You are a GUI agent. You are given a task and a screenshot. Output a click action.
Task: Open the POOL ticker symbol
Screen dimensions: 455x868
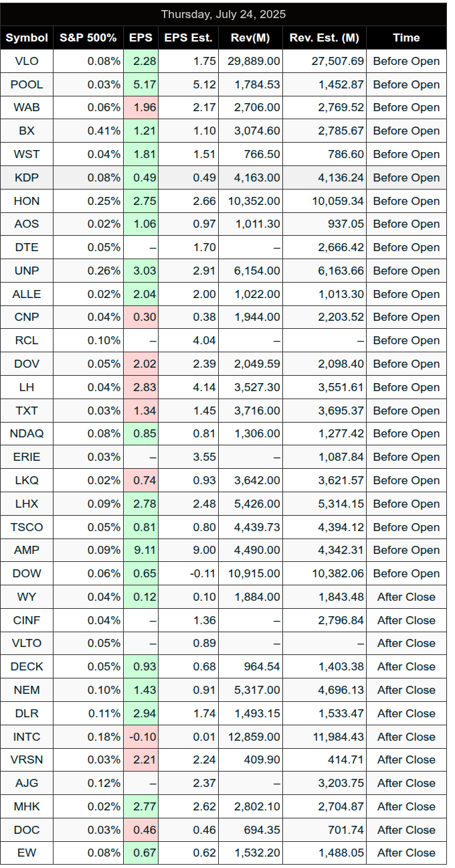pos(27,84)
